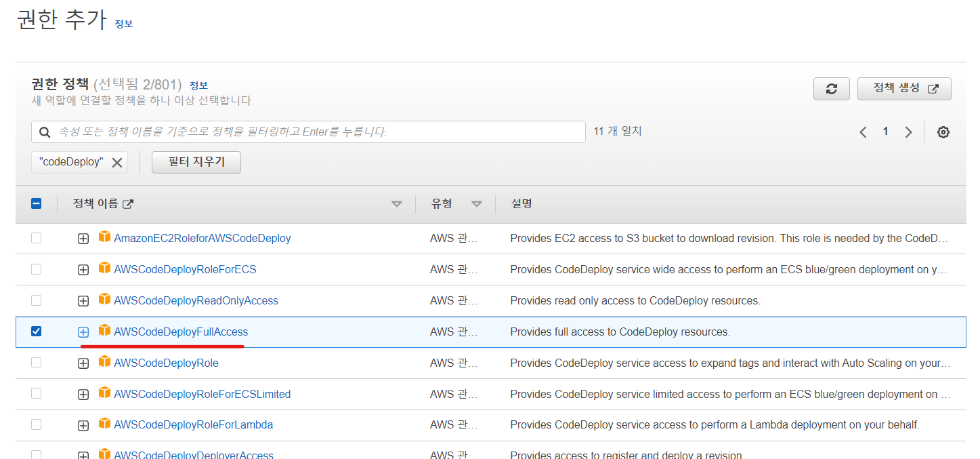The height and width of the screenshot is (459, 980).
Task: Click the 설명 column header
Action: (521, 203)
